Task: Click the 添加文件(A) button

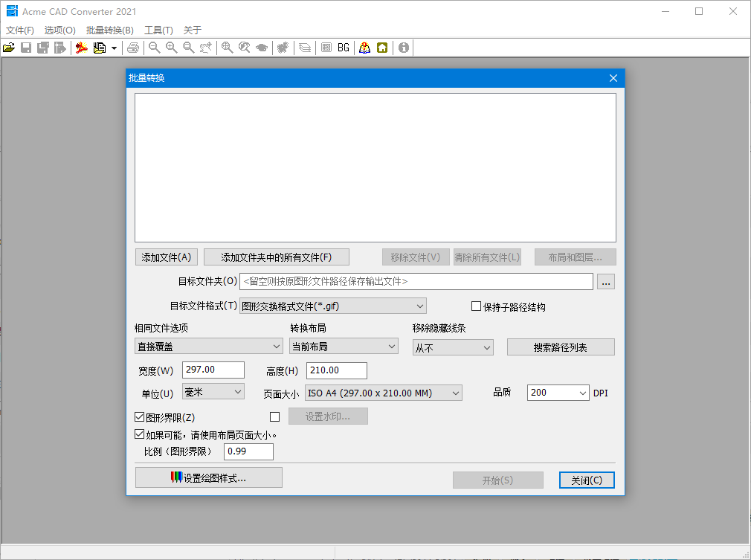Action: coord(167,257)
